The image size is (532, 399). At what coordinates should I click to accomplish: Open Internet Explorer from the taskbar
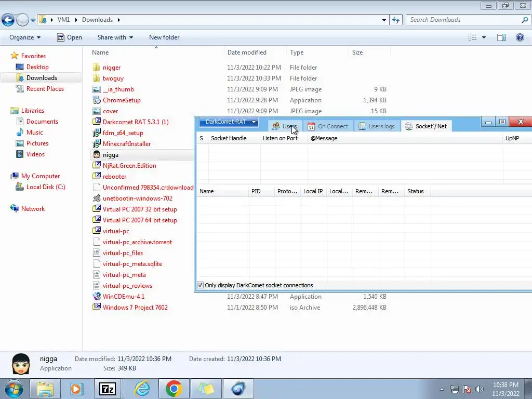point(142,389)
